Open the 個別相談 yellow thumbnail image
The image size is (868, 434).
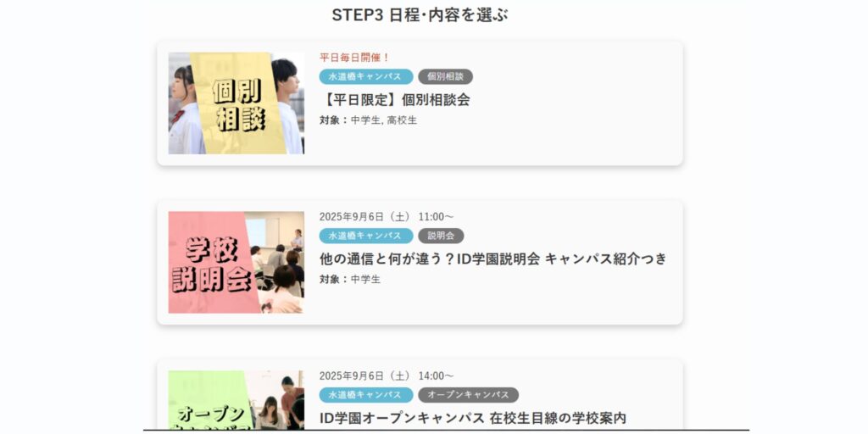pos(236,103)
